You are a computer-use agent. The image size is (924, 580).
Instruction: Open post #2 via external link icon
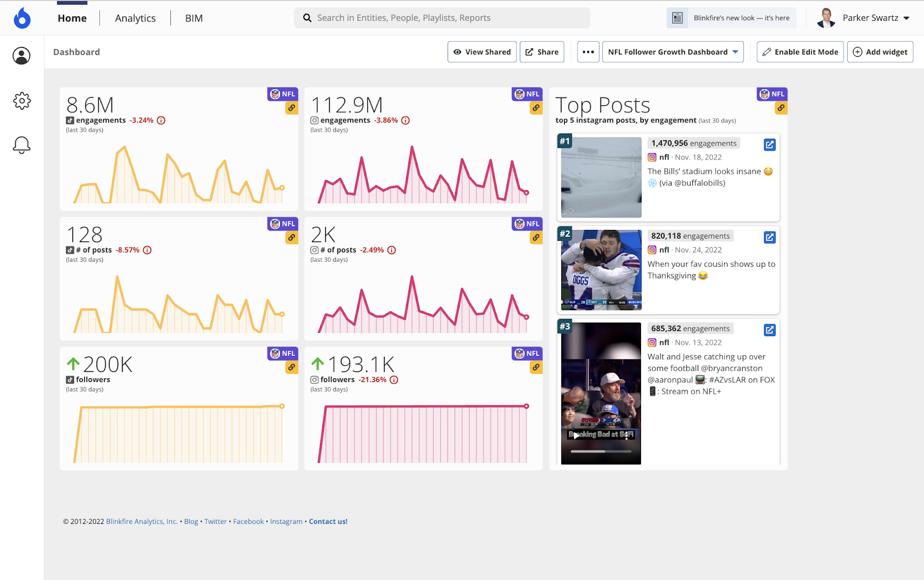pyautogui.click(x=769, y=237)
